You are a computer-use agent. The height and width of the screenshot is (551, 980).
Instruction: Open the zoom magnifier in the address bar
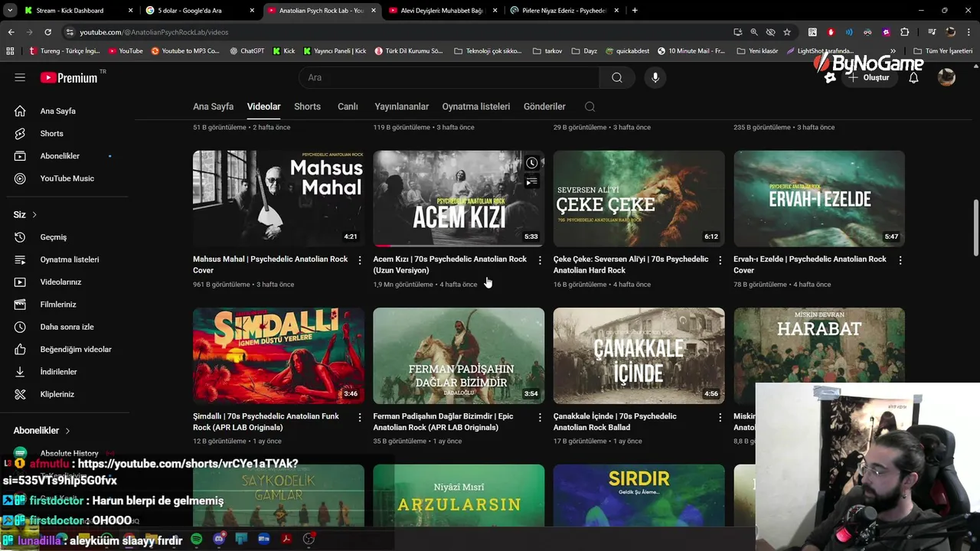pos(754,32)
